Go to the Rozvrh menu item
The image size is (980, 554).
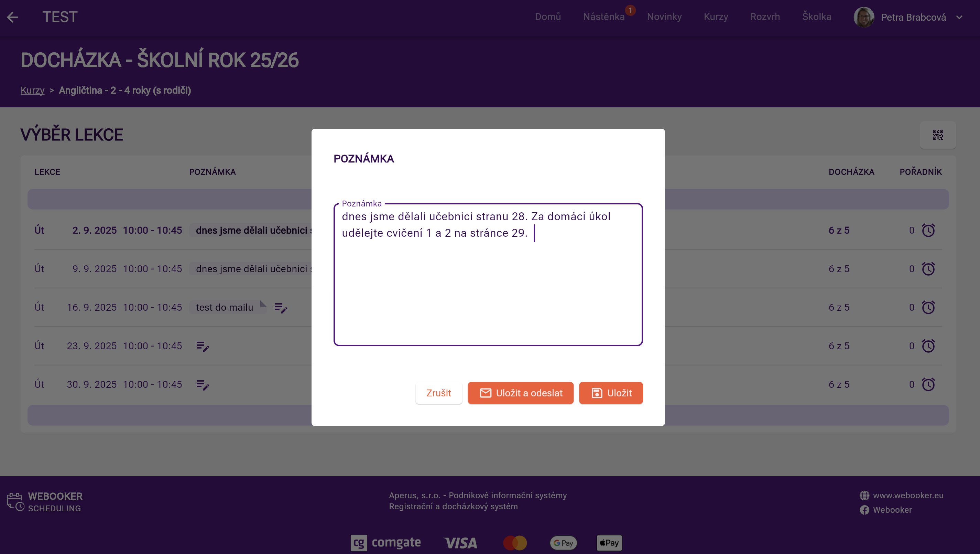765,17
